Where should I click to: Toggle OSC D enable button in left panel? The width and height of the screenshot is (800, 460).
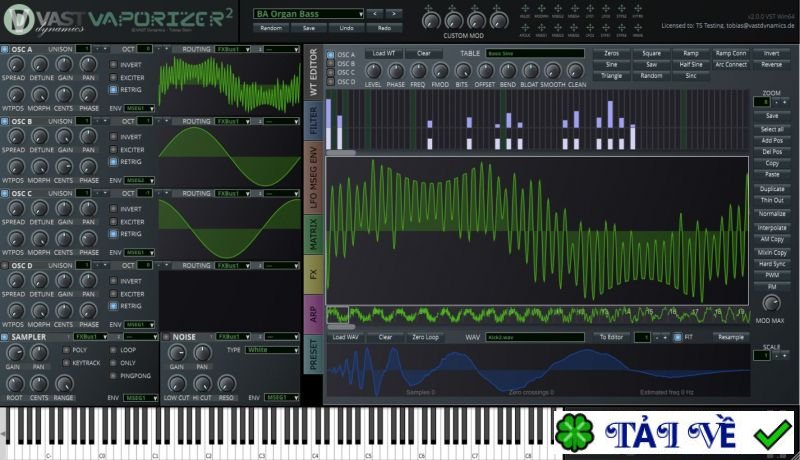tap(5, 266)
